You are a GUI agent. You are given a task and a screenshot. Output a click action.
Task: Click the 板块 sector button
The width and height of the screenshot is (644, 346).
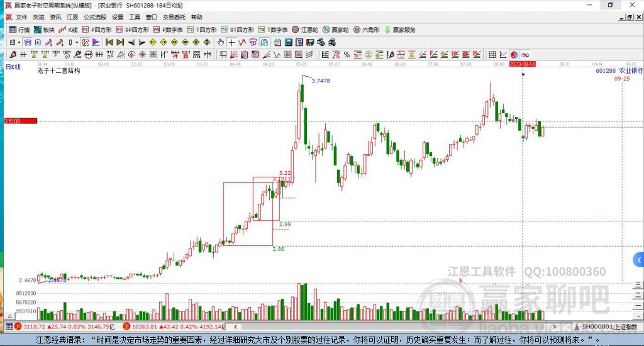pyautogui.click(x=44, y=30)
